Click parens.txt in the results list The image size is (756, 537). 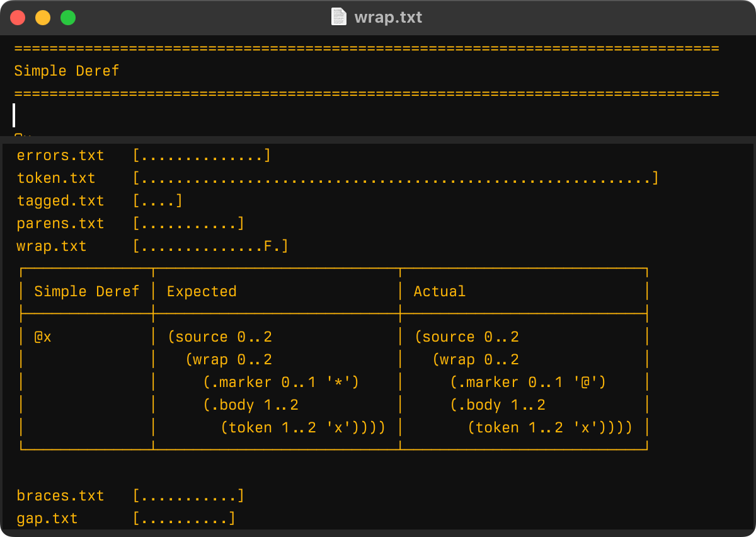[x=60, y=224]
